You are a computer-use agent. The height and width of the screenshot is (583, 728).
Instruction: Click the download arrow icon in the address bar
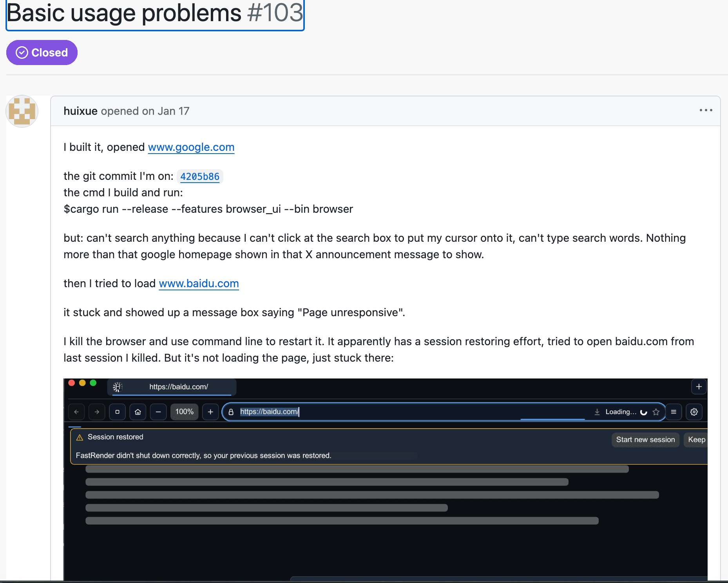click(597, 412)
